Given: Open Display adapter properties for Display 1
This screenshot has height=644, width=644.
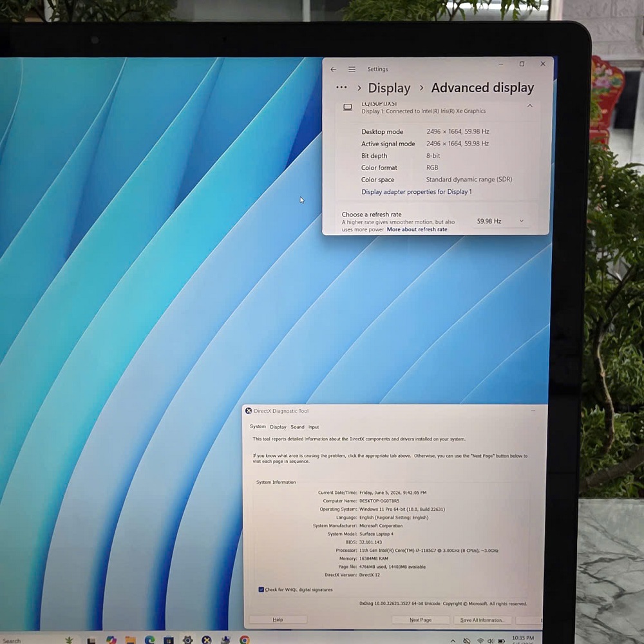Looking at the screenshot, I should pos(417,192).
